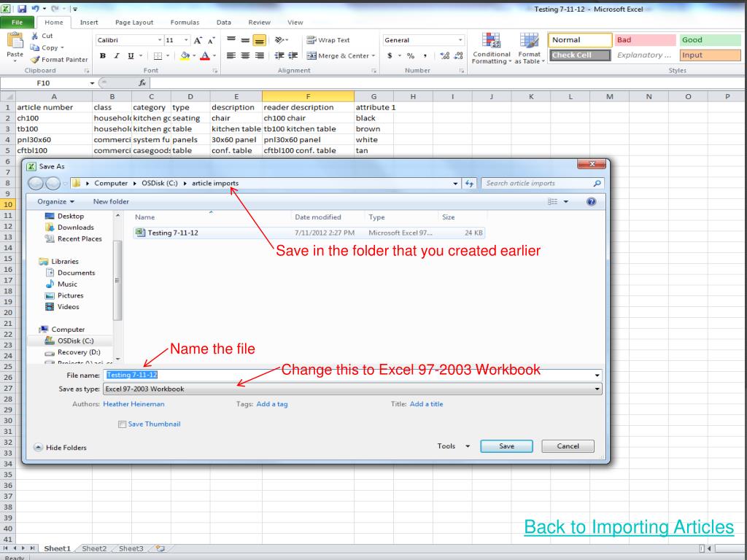
Task: Click the Copy icon in the ribbon
Action: (34, 47)
